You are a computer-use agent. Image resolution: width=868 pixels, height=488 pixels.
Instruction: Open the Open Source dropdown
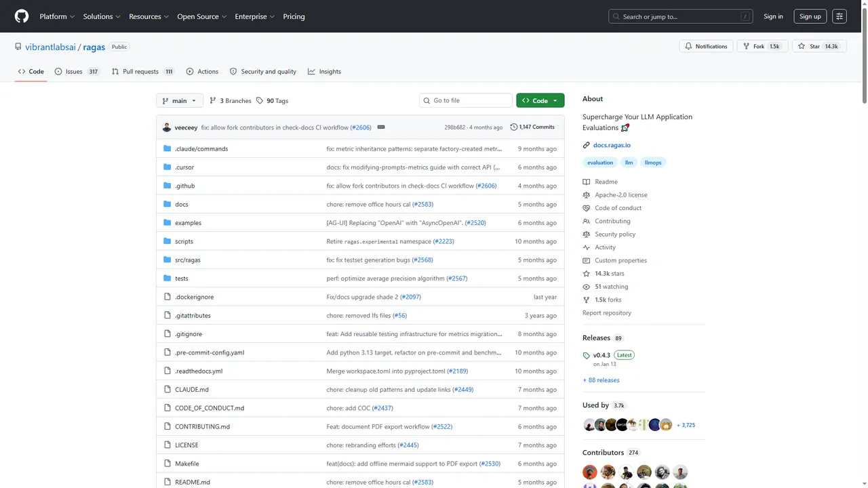[x=201, y=16]
